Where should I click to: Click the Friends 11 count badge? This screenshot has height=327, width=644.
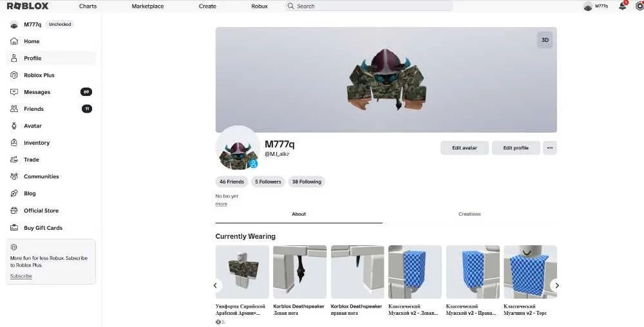coord(87,109)
